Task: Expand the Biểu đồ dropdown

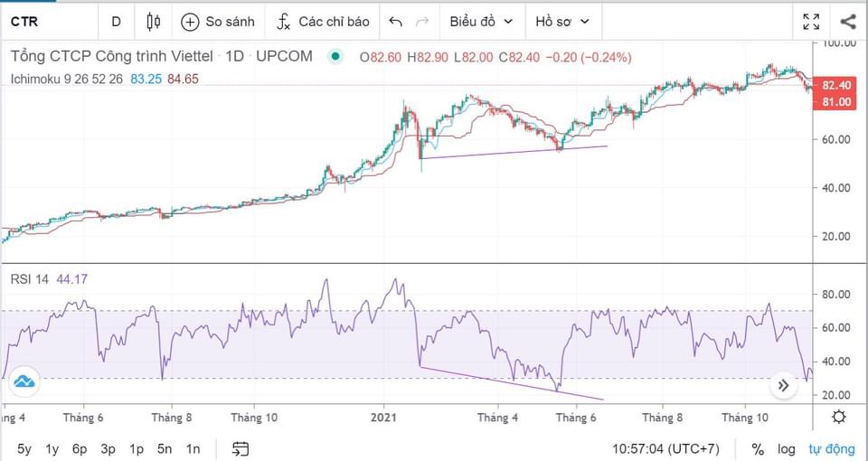Action: click(481, 22)
